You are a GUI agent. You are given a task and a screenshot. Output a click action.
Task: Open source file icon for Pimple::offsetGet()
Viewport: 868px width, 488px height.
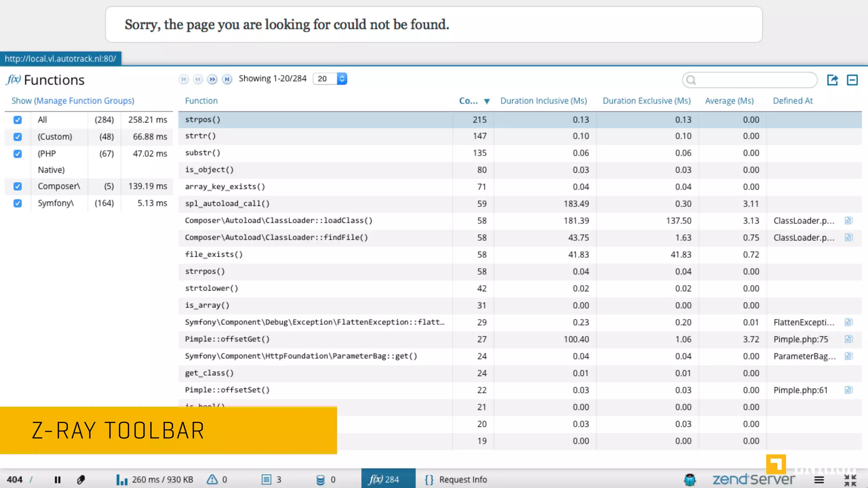tap(848, 339)
